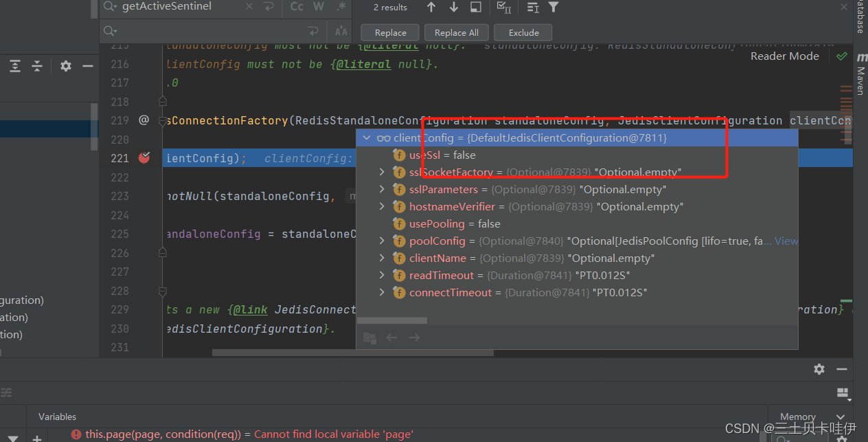Open debug tool window settings gear
868x442 pixels.
(819, 369)
